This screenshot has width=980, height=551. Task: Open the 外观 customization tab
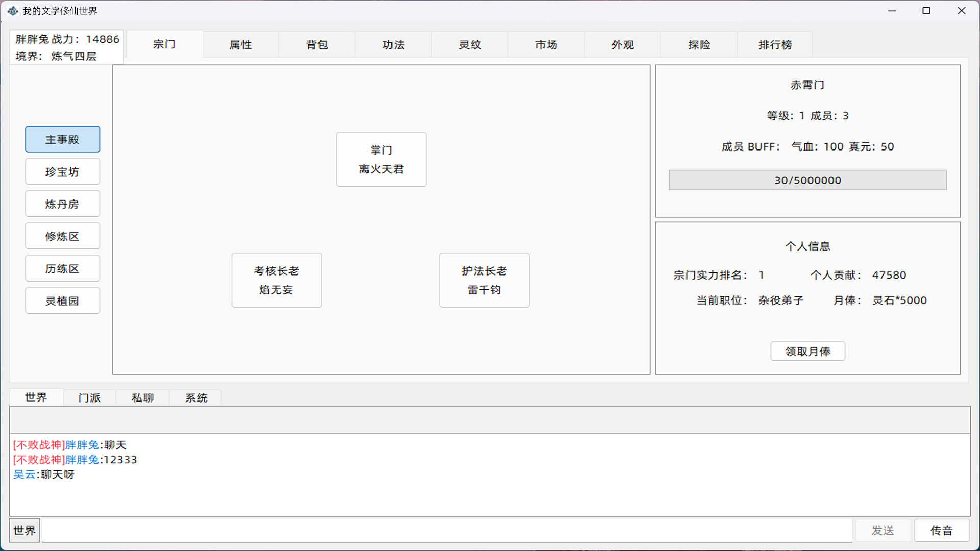click(622, 44)
